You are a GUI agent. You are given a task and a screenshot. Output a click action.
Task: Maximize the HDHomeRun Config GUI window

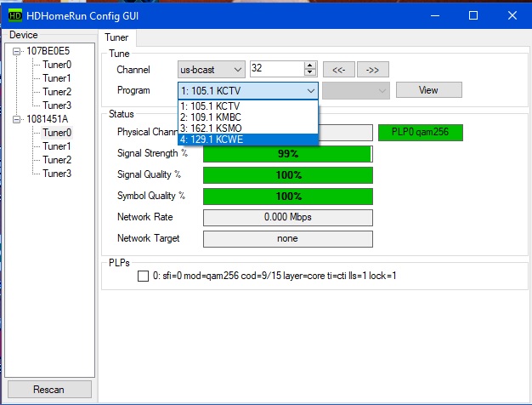473,15
